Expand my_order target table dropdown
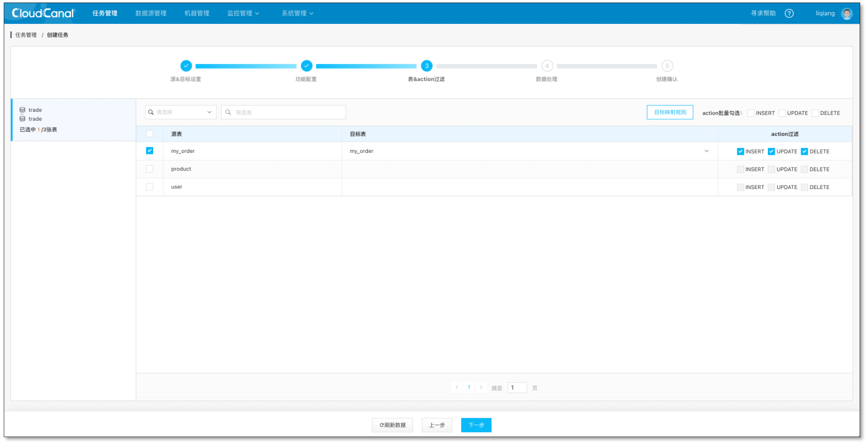This screenshot has height=447, width=868. point(706,151)
